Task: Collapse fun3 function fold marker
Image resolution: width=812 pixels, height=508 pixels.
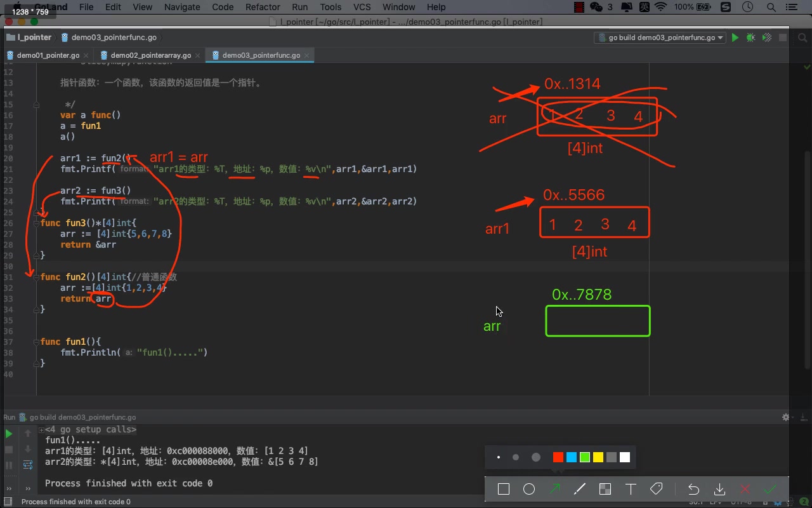Action: pyautogui.click(x=37, y=223)
